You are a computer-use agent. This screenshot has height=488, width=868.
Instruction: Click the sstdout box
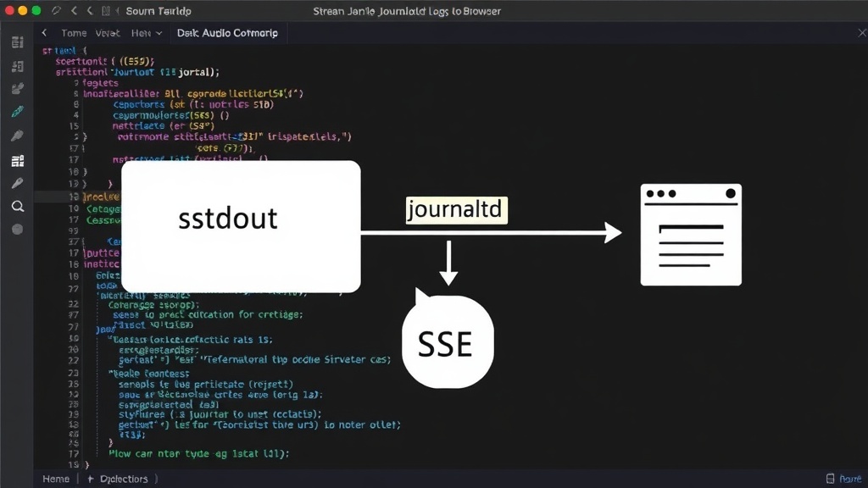[x=241, y=226]
